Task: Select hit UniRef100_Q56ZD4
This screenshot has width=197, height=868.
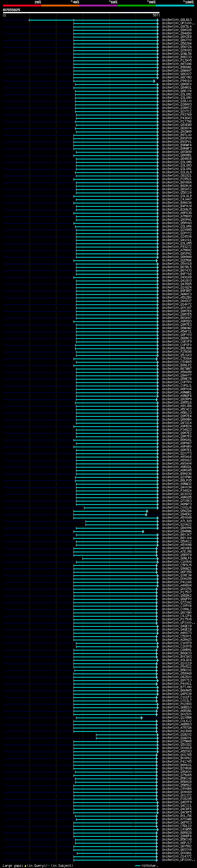Action: (177, 511)
